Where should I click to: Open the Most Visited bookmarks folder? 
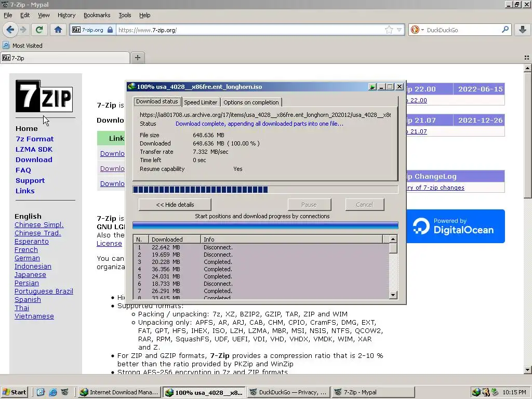point(23,46)
